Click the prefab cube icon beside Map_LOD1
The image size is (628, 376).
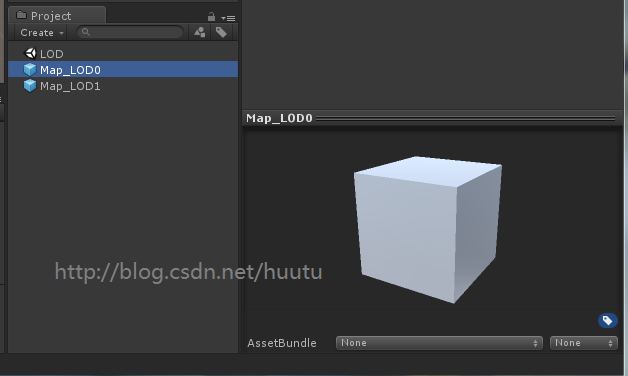tap(30, 86)
